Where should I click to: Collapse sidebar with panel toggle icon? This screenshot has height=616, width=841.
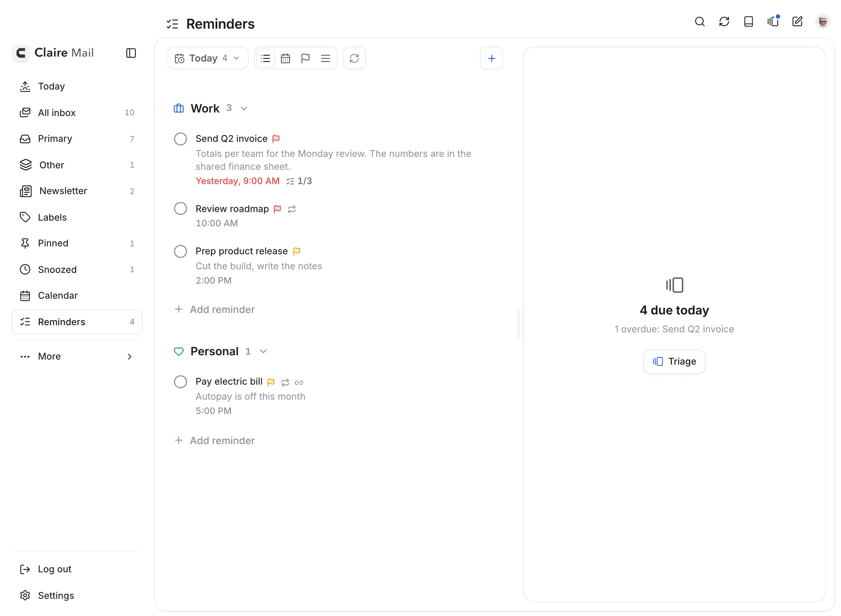click(x=131, y=53)
